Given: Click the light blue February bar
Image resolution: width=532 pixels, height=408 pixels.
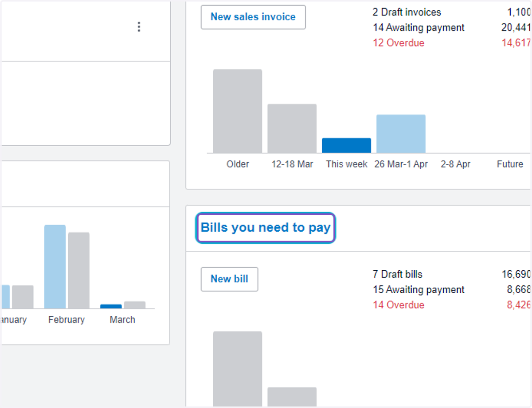Looking at the screenshot, I should [55, 267].
